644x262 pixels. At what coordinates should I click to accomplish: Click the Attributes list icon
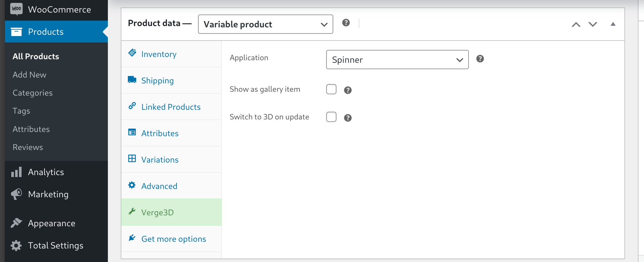pos(132,132)
